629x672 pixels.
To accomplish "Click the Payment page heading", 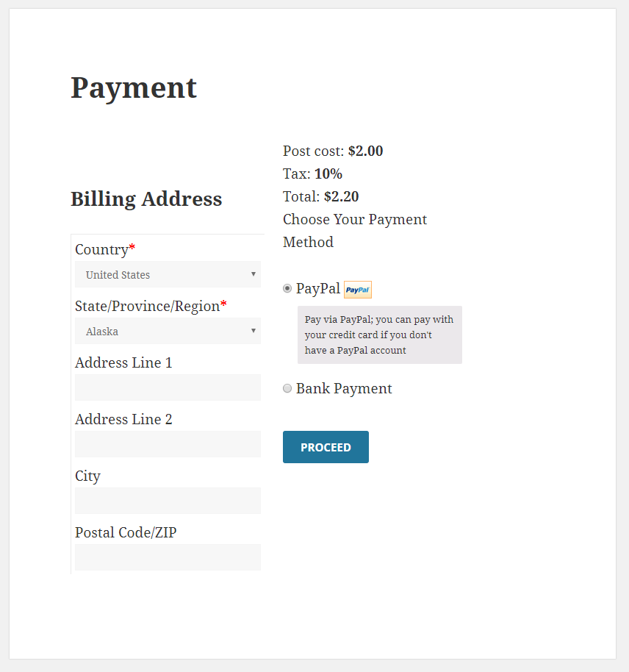I will (x=133, y=87).
